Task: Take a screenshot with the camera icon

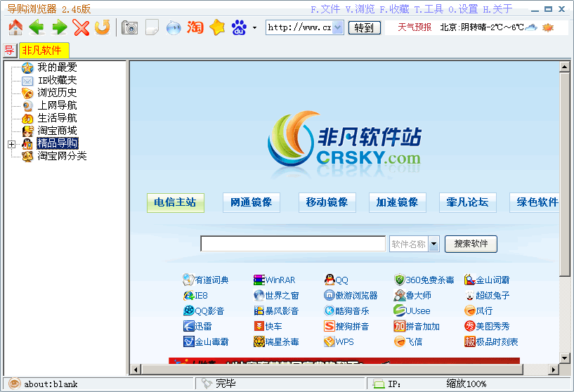Action: [129, 28]
